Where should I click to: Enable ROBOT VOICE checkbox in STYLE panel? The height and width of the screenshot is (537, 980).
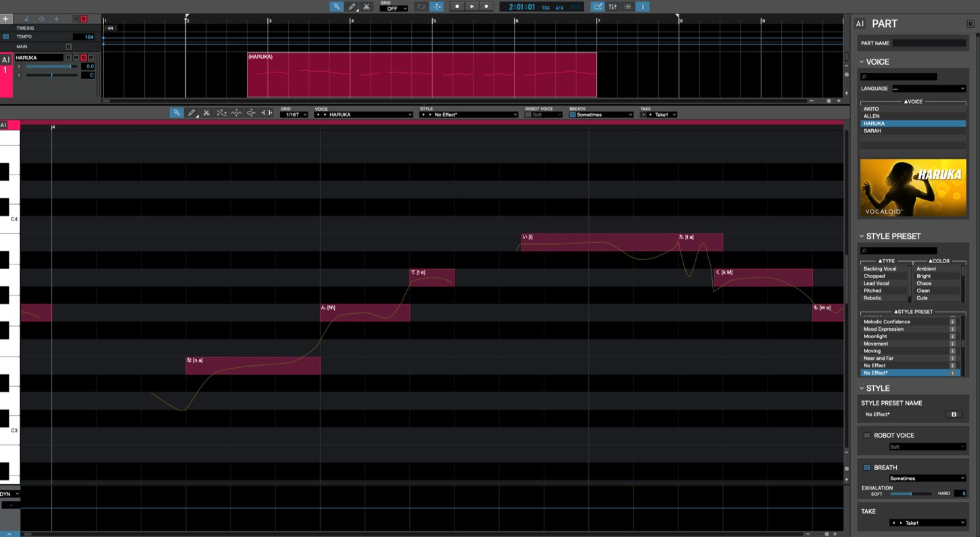(x=867, y=436)
